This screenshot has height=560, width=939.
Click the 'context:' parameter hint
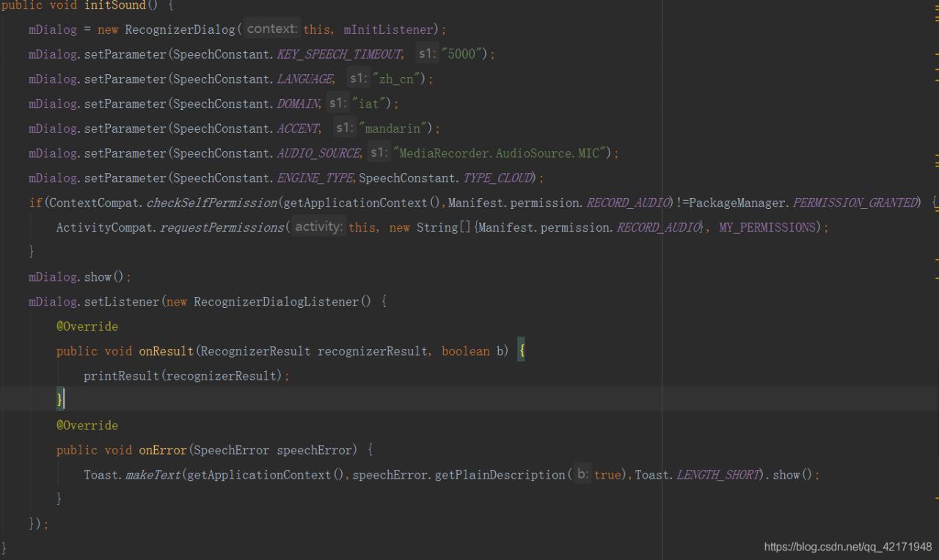pos(272,29)
